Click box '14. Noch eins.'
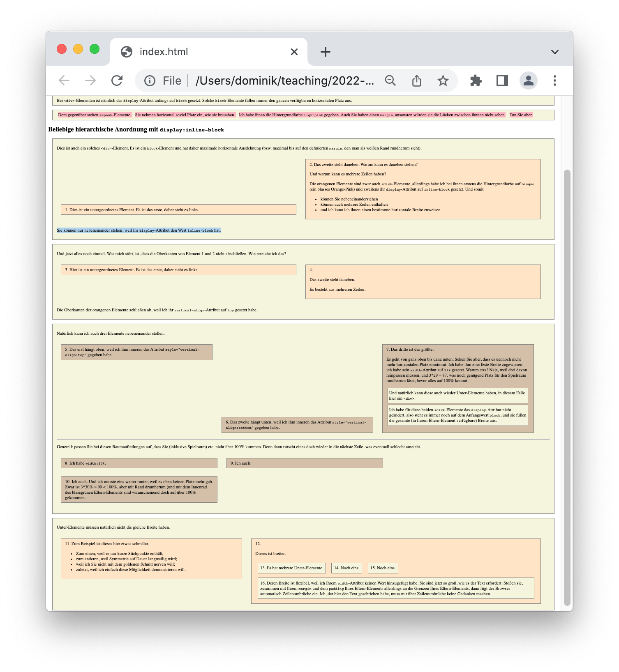Screen dimensions: 619x672 click(x=347, y=568)
